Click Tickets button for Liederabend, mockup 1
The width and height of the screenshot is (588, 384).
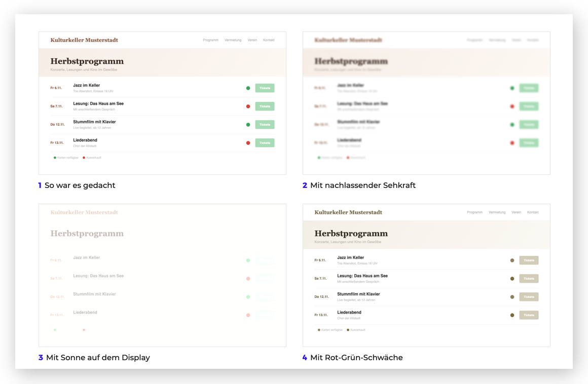pyautogui.click(x=265, y=143)
